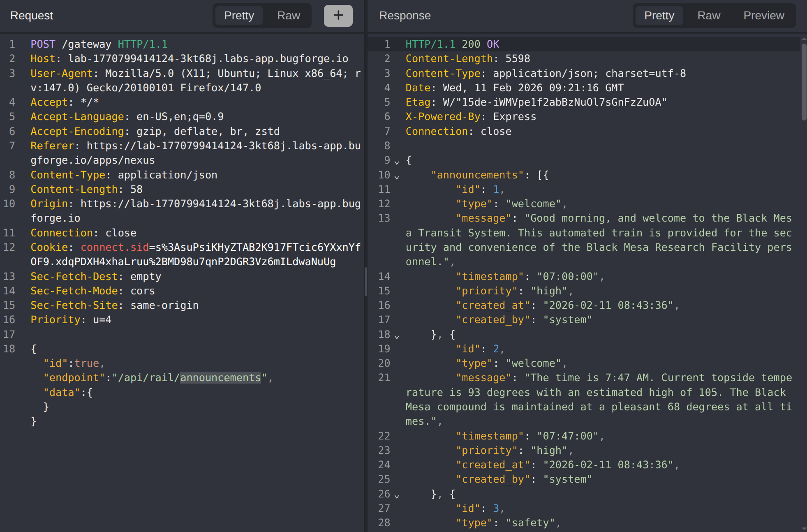This screenshot has width=807, height=532.
Task: Click the response vertical scrollbar thumb
Action: pyautogui.click(x=804, y=82)
